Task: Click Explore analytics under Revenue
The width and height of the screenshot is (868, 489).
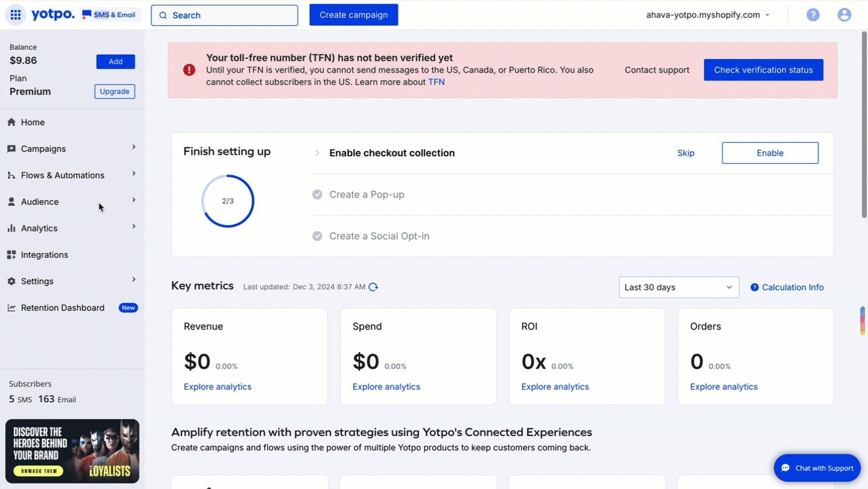Action: click(x=218, y=387)
